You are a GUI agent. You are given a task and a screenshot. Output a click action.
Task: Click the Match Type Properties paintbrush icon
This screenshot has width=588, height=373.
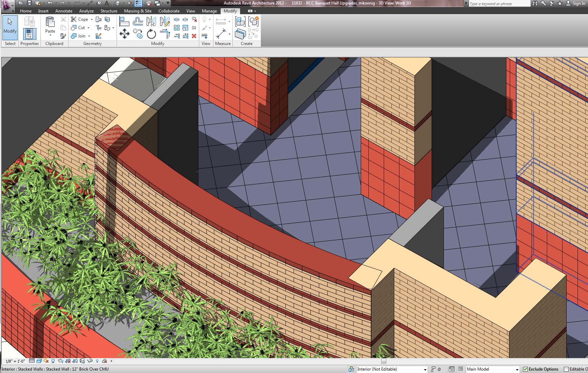coord(63,36)
